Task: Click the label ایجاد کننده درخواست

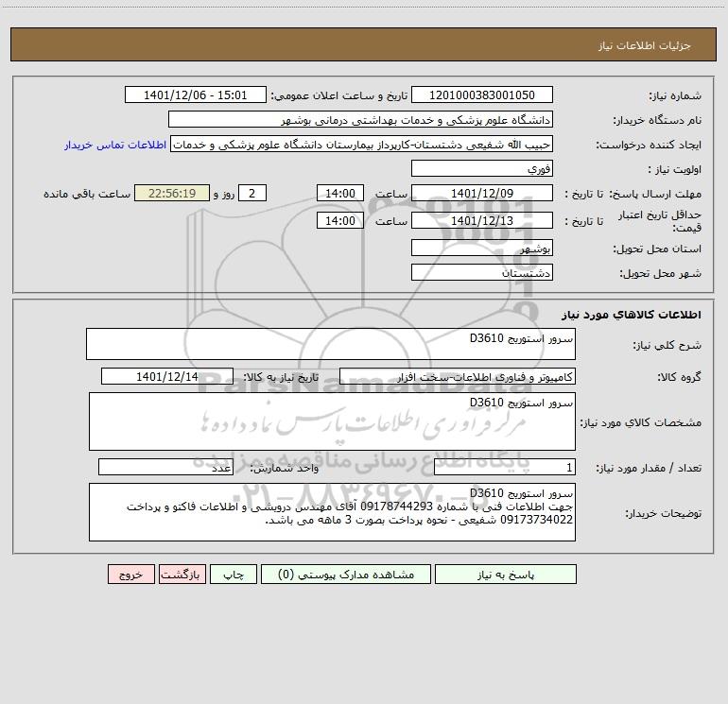Action: coord(649,145)
